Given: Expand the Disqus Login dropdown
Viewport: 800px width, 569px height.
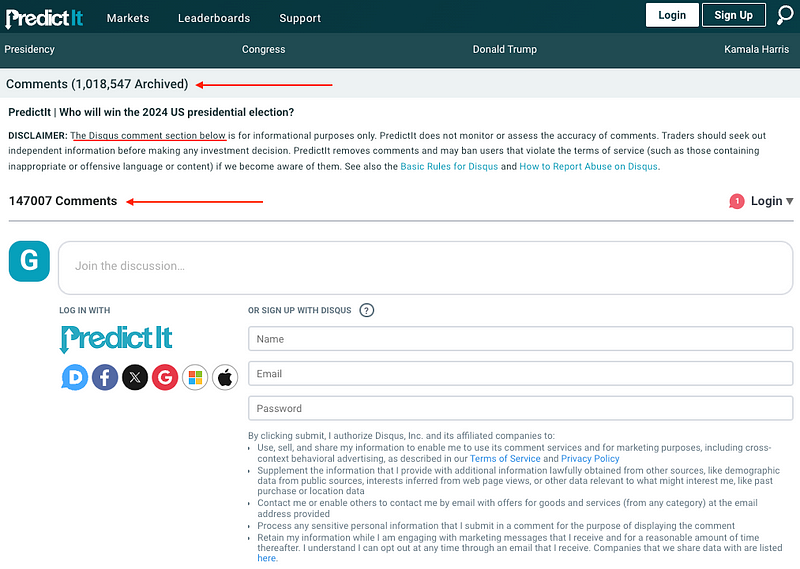Looking at the screenshot, I should pos(772,201).
